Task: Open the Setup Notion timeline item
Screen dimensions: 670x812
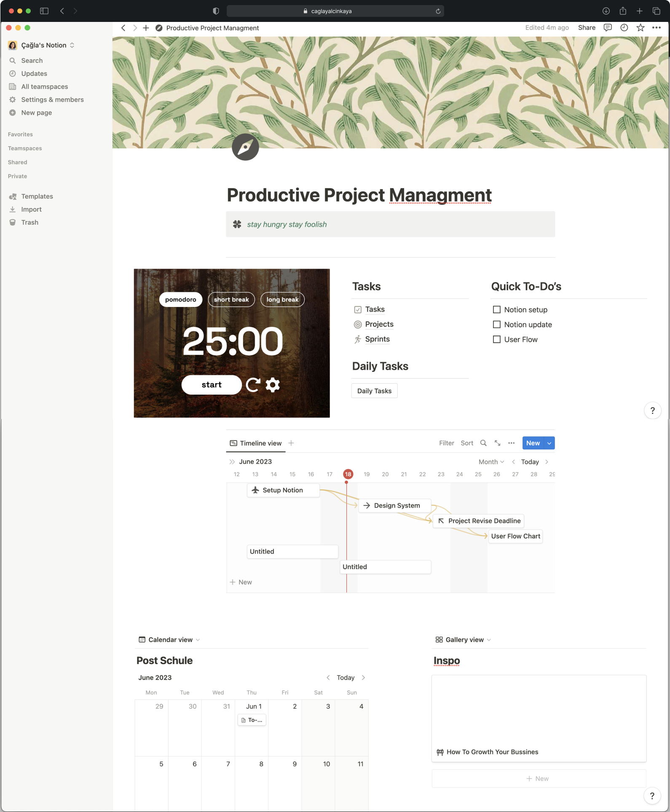Action: pyautogui.click(x=283, y=490)
